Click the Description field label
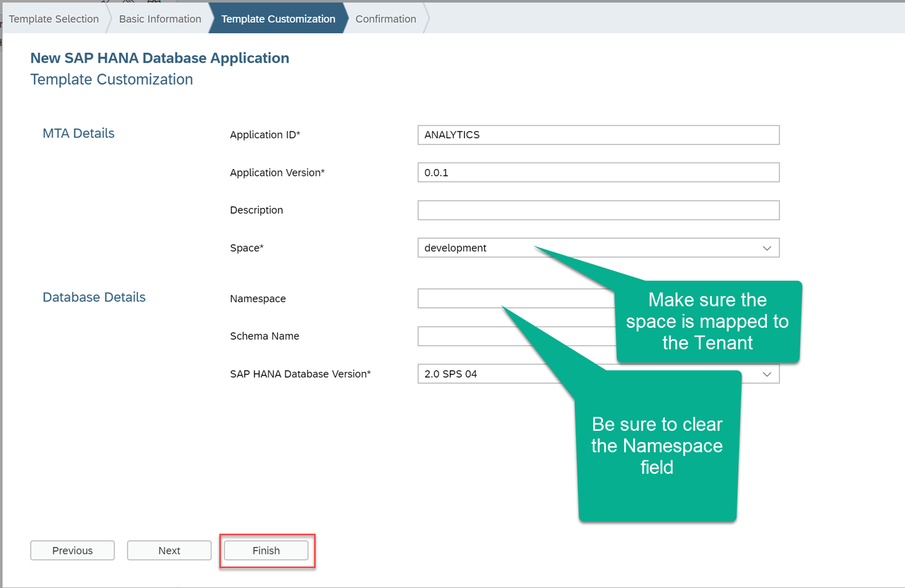This screenshot has height=588, width=905. 256,210
